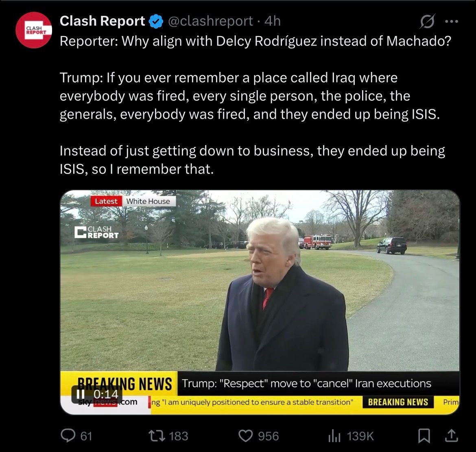Click the 139K views count

[360, 436]
